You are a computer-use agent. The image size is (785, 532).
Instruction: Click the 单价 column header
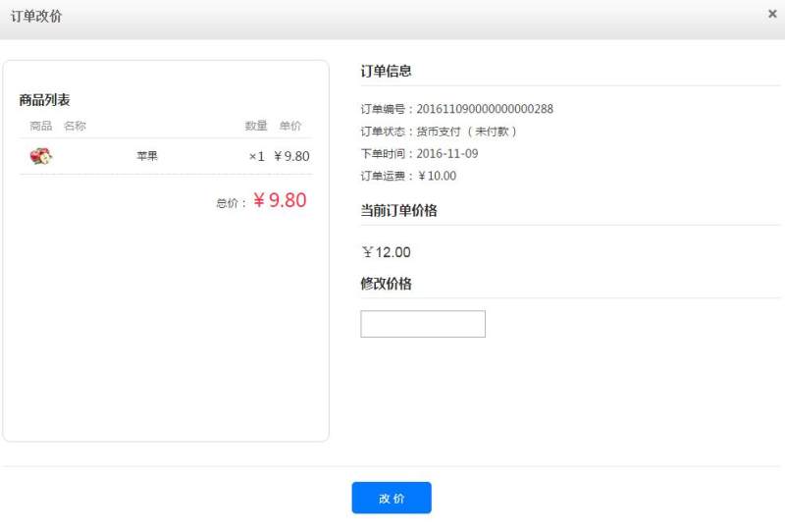coord(290,126)
